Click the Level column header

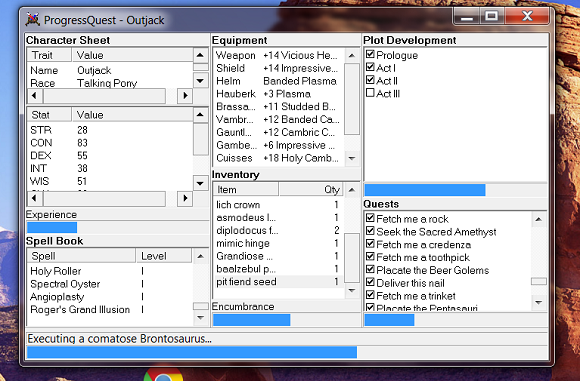pyautogui.click(x=164, y=256)
